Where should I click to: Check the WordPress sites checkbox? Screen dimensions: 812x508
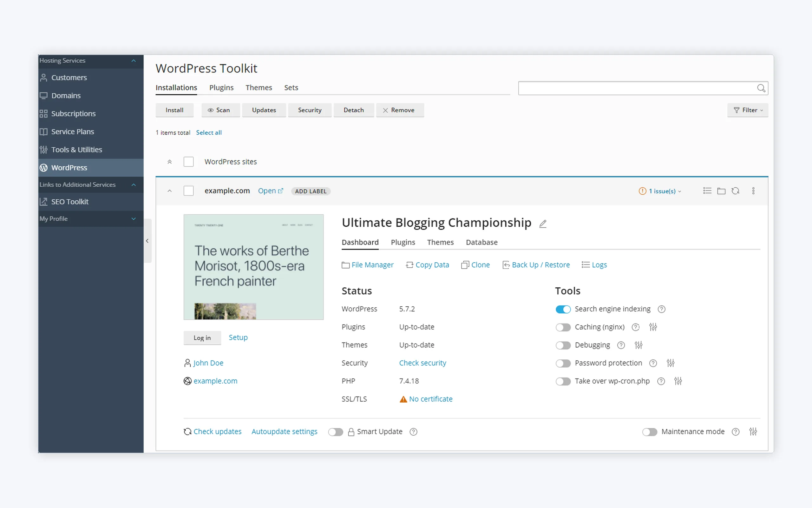(189, 162)
